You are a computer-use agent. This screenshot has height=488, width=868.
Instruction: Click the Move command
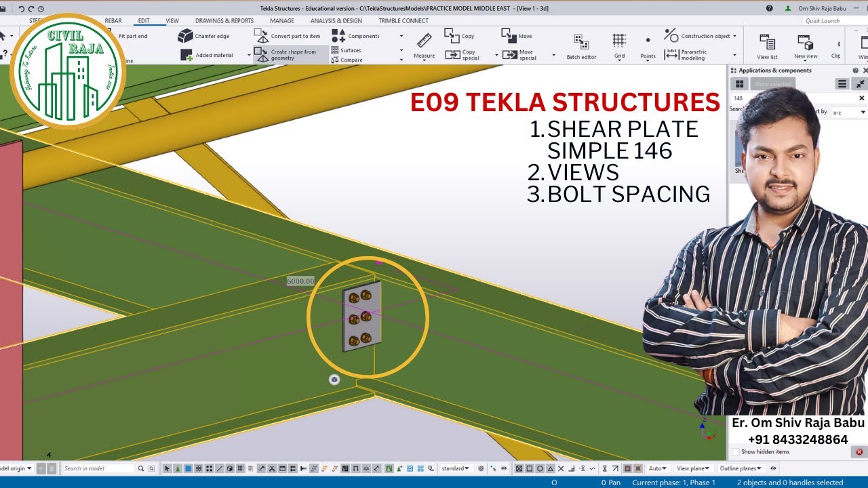[x=517, y=35]
